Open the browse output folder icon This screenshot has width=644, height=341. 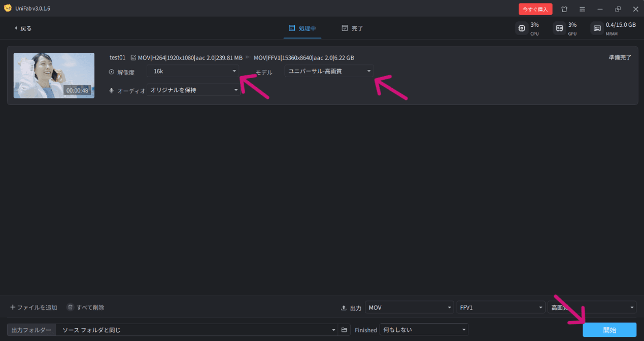[344, 330]
